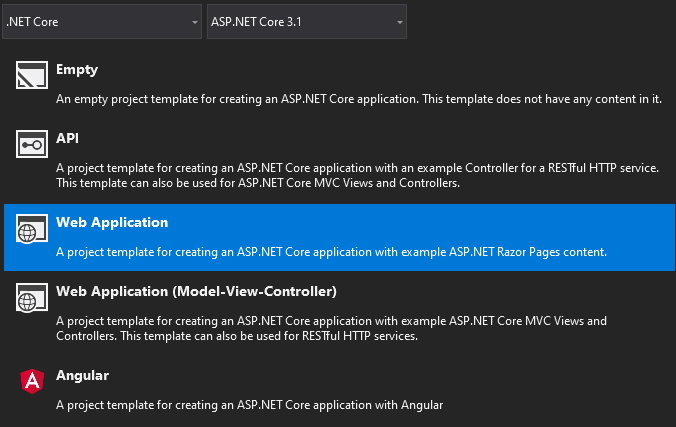Viewport: 676px width, 427px height.
Task: Click the API description mentioning RESTful HTTP service
Action: (x=357, y=175)
